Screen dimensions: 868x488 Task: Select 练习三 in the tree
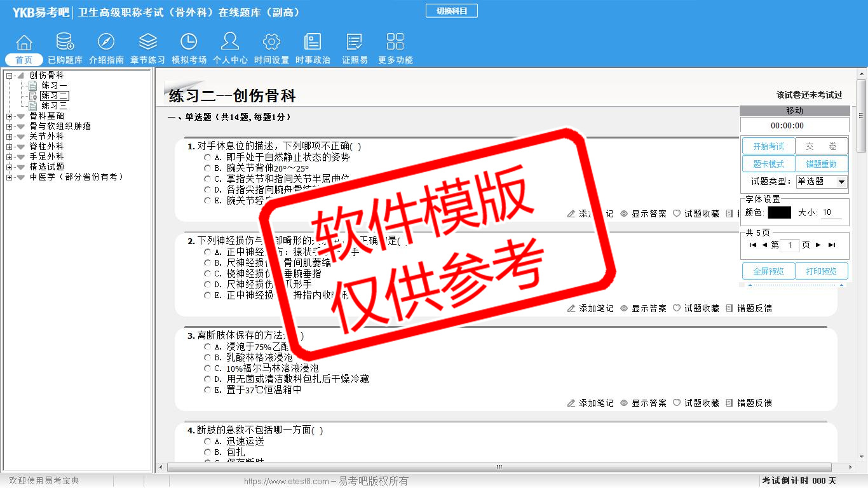click(x=54, y=106)
